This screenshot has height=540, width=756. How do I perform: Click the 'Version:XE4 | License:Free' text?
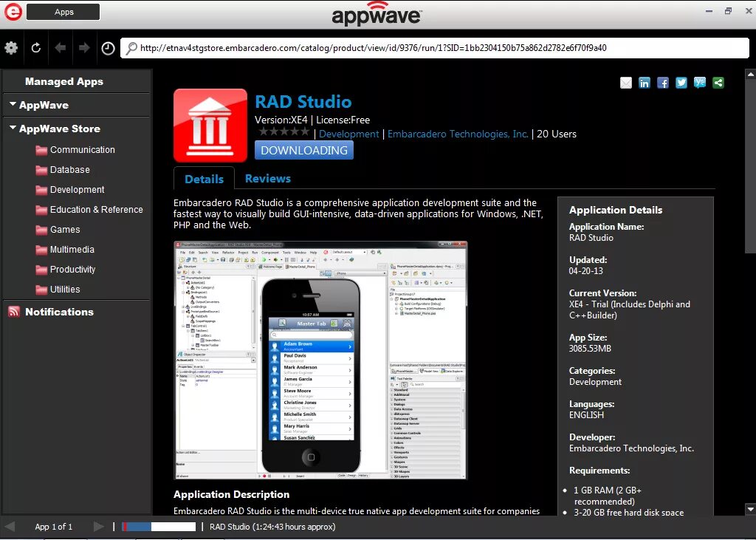tap(312, 120)
